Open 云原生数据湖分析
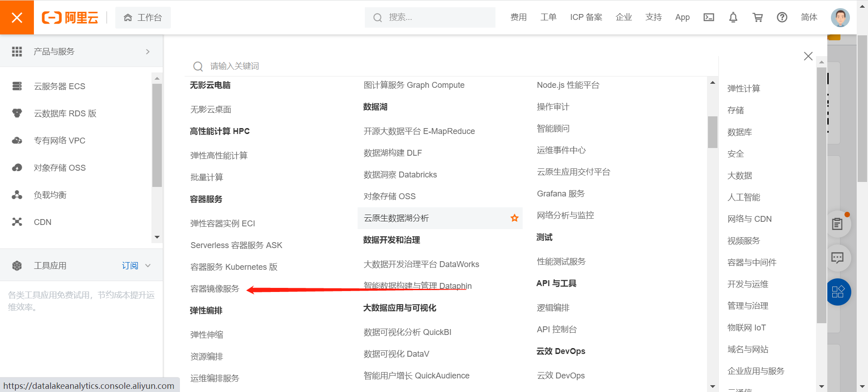 click(x=396, y=218)
